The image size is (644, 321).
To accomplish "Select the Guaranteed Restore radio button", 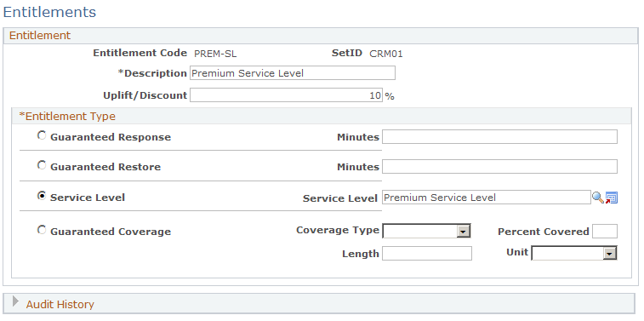I will point(42,165).
